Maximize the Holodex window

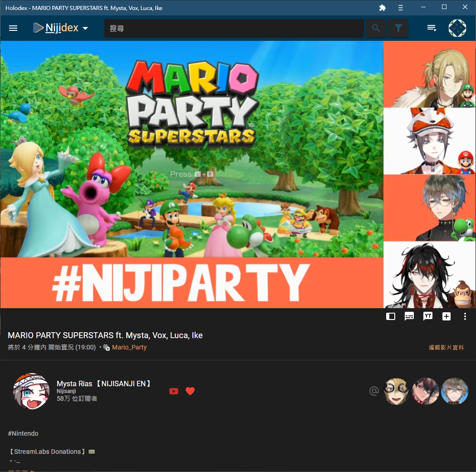[x=444, y=7]
